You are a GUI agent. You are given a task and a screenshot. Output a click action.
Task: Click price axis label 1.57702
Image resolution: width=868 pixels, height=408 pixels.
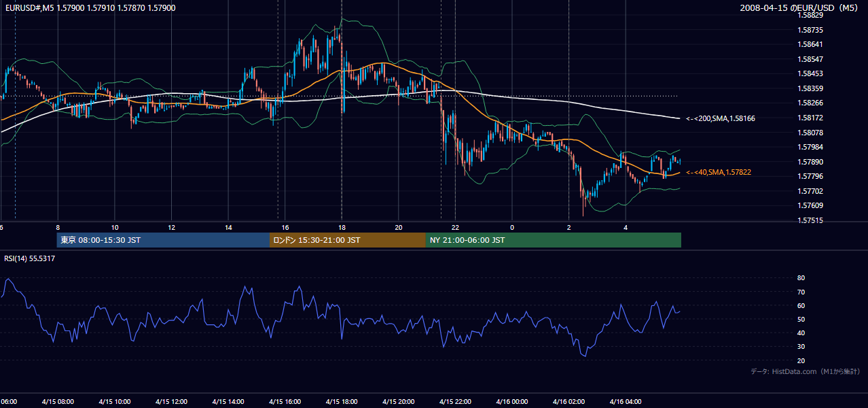[x=812, y=191]
